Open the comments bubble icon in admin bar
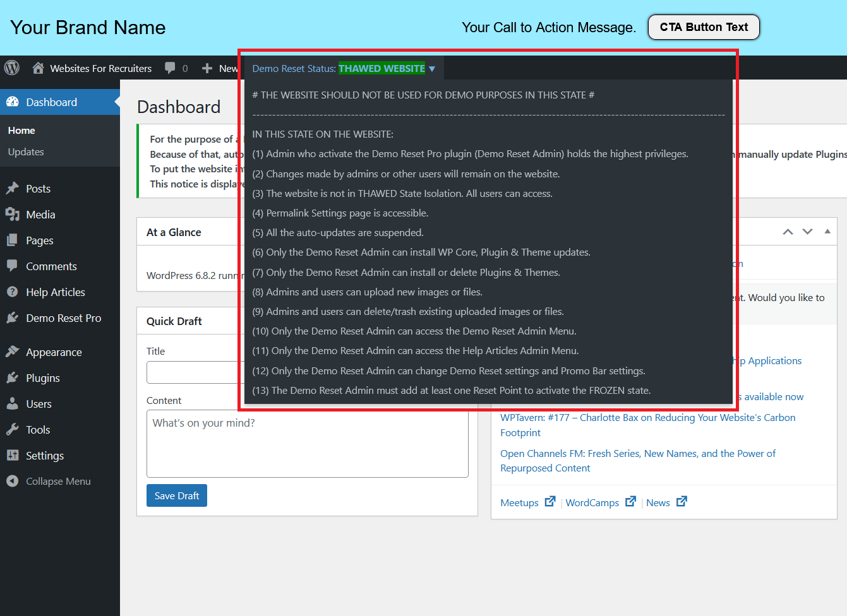The width and height of the screenshot is (847, 616). 170,68
